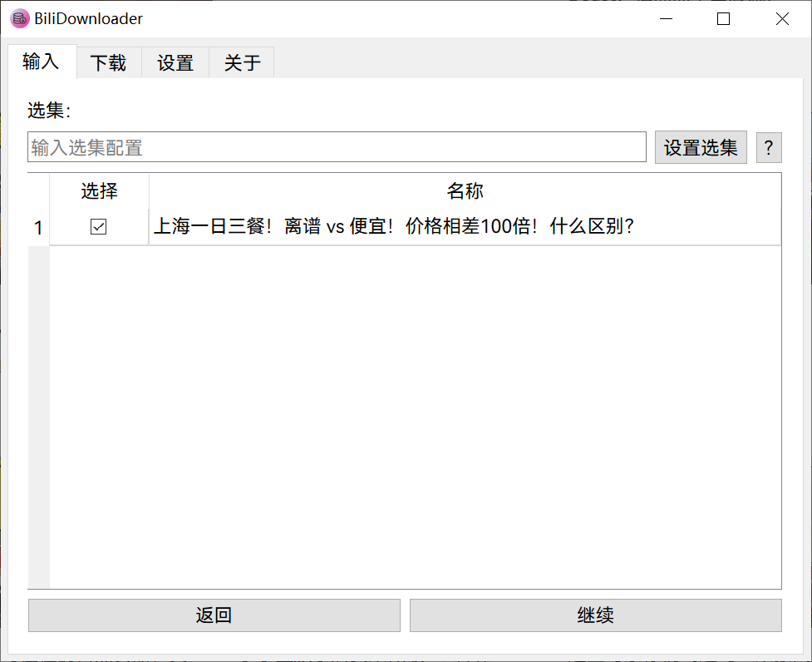This screenshot has width=812, height=662.
Task: Click the BiliDownloader app icon in title bar
Action: 20,18
